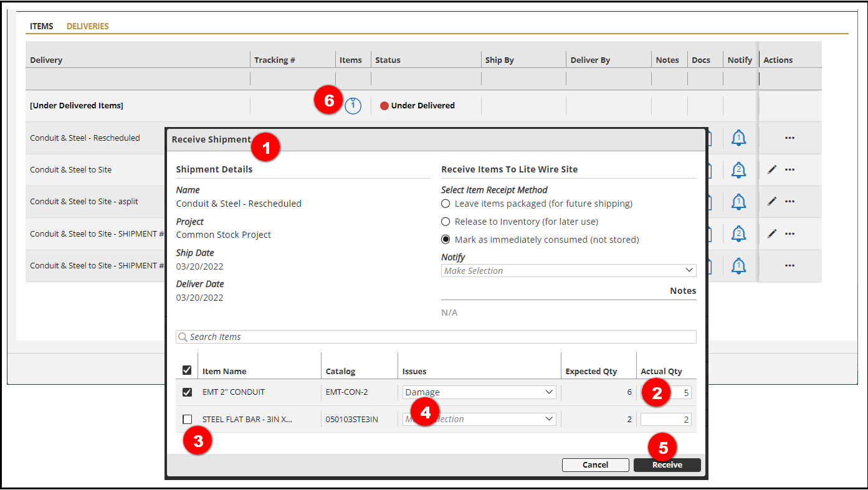Click pencil icon for the asplit delivery

click(x=771, y=202)
